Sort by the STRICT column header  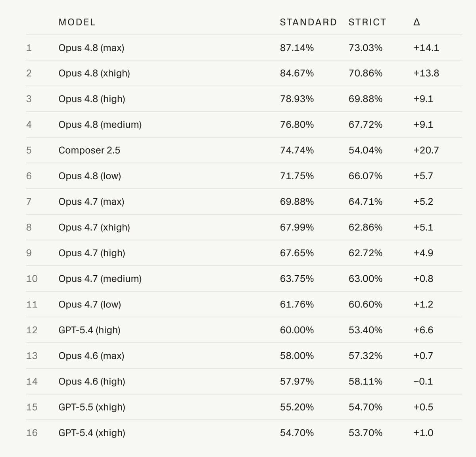click(367, 22)
